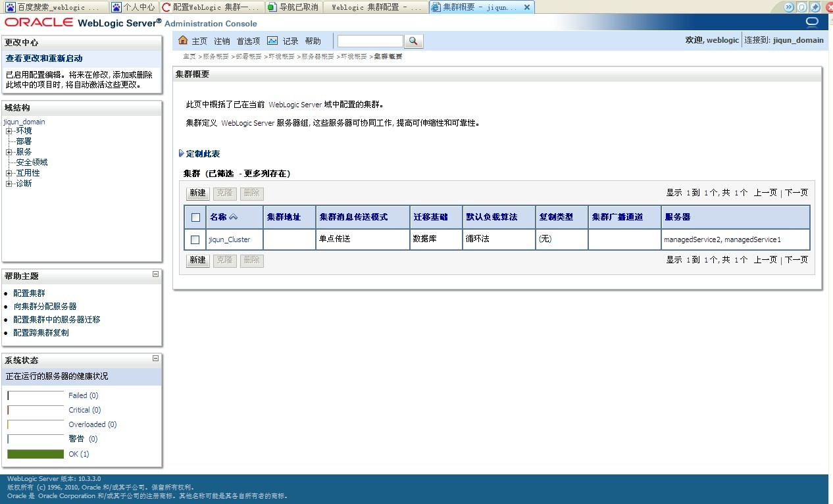The width and height of the screenshot is (833, 504).
Task: Click the Critical health bar
Action: coord(36,410)
